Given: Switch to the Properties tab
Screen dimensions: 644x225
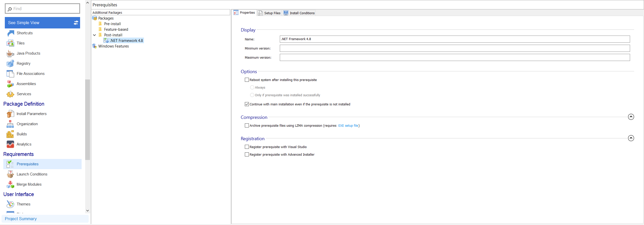Looking at the screenshot, I should click(x=244, y=13).
